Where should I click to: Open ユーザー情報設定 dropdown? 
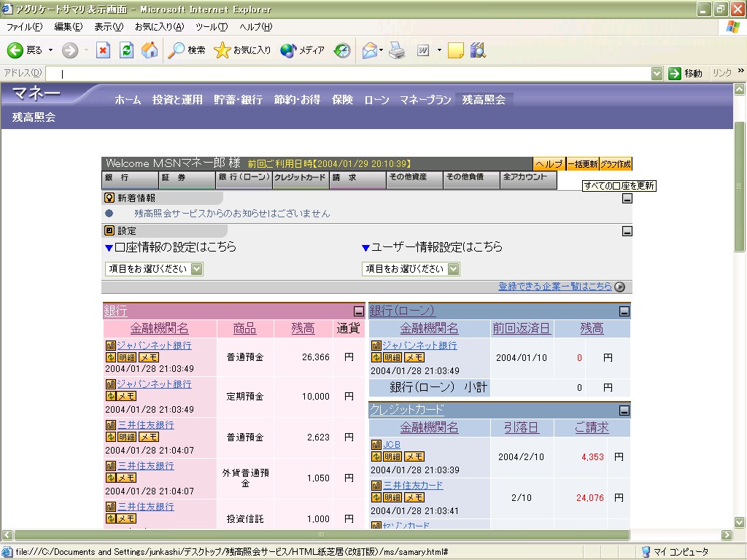click(411, 269)
